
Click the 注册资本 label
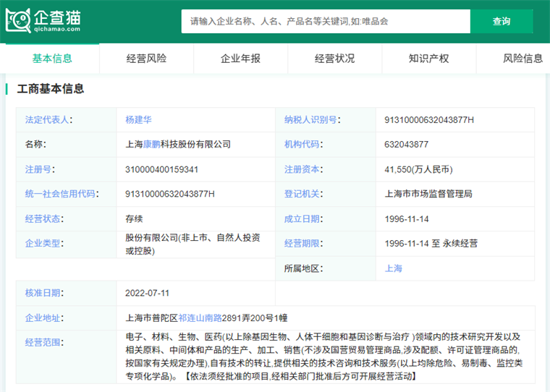[303, 169]
